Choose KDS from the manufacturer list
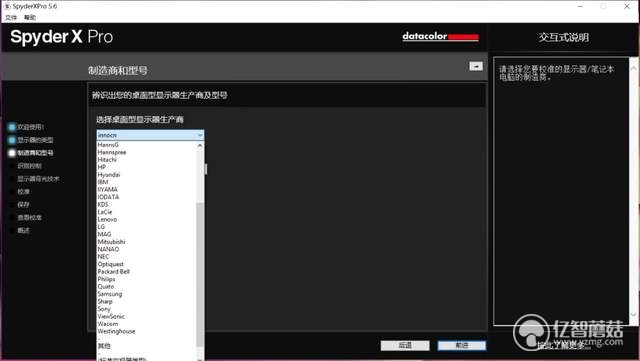 click(147, 204)
